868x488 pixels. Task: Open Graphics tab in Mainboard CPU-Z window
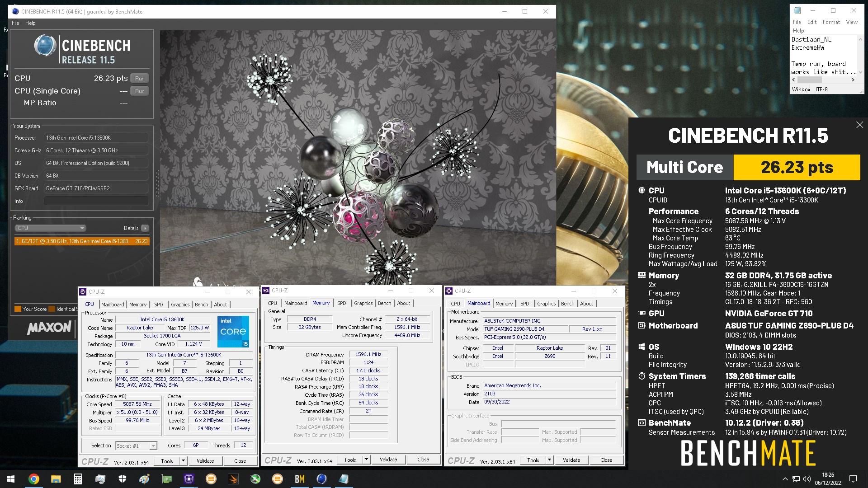coord(546,304)
